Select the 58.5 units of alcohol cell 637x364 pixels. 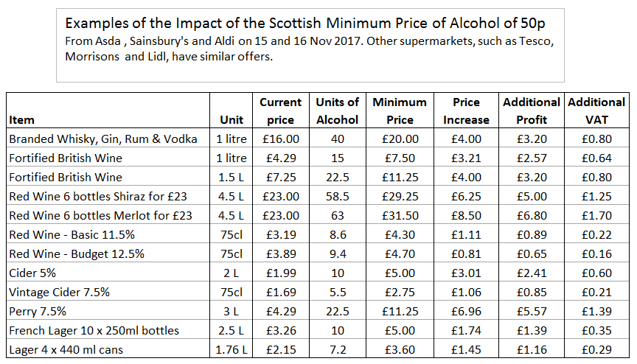point(337,196)
